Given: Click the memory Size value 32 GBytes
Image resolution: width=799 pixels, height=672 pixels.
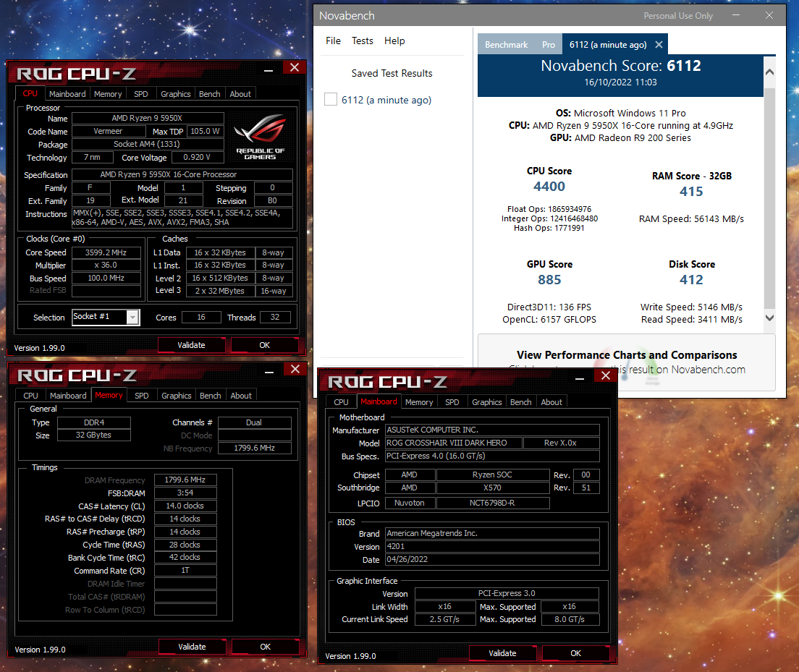Looking at the screenshot, I should (x=94, y=435).
